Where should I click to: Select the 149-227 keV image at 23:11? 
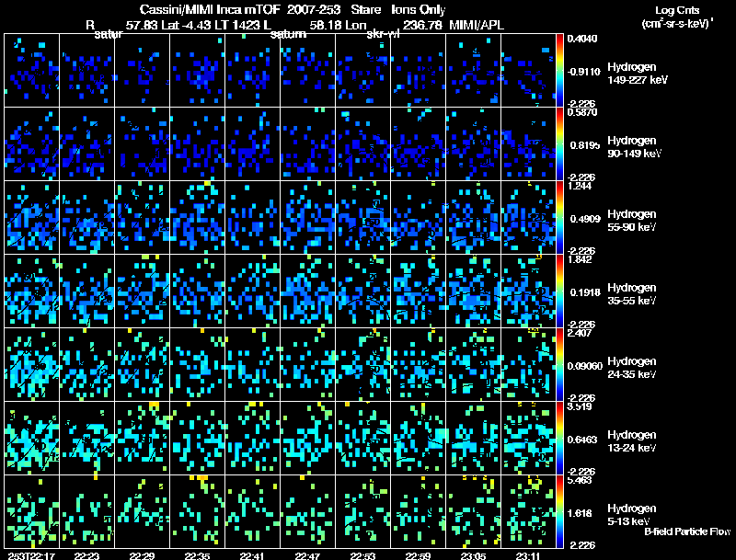click(x=528, y=71)
